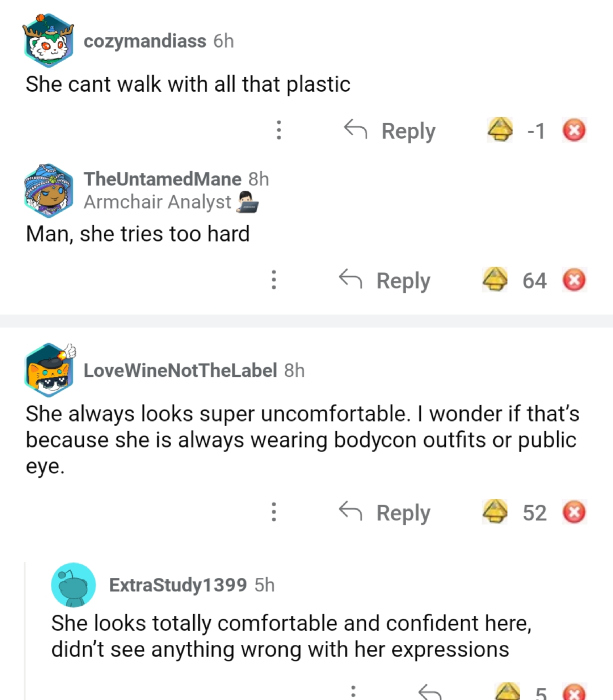
Task: Downvote the 'tries too hard' comment
Action: (573, 280)
